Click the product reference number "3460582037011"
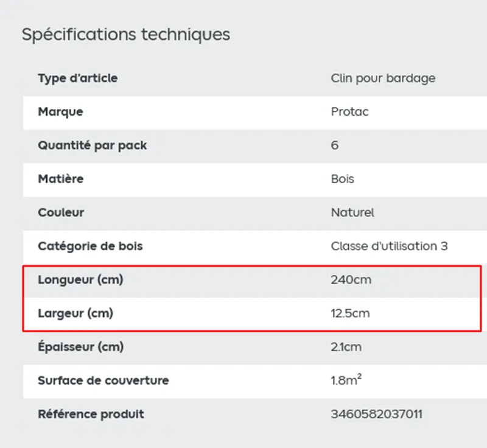 (376, 415)
